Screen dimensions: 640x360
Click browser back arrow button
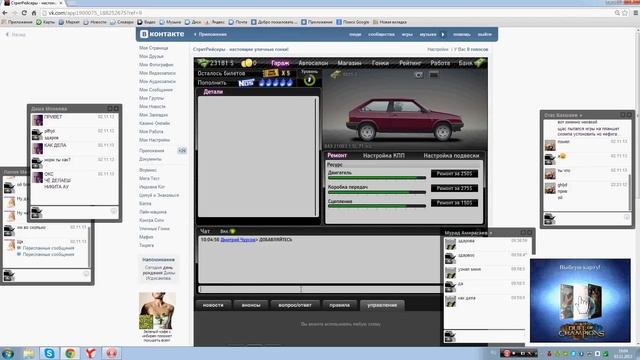[x=5, y=13]
